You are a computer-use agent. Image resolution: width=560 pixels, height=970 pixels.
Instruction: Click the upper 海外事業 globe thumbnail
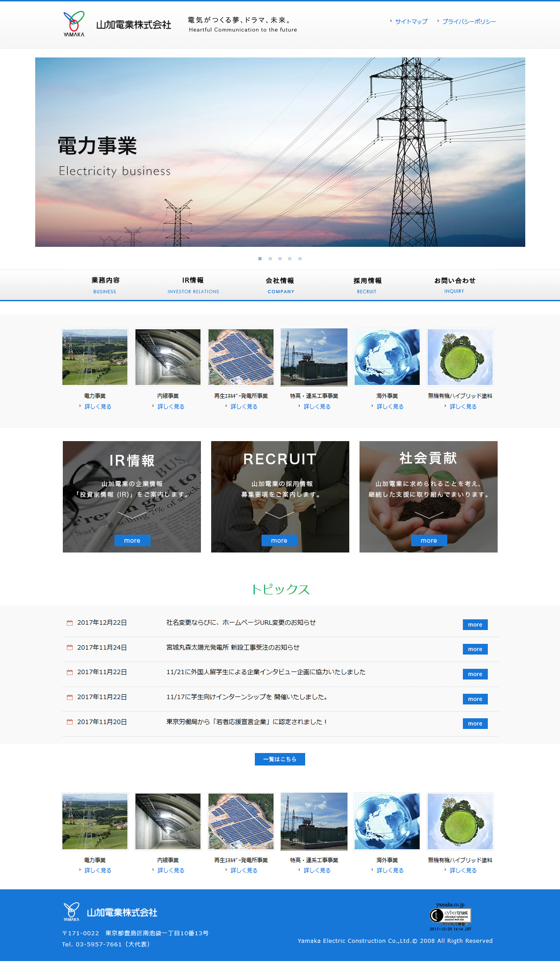coord(387,357)
